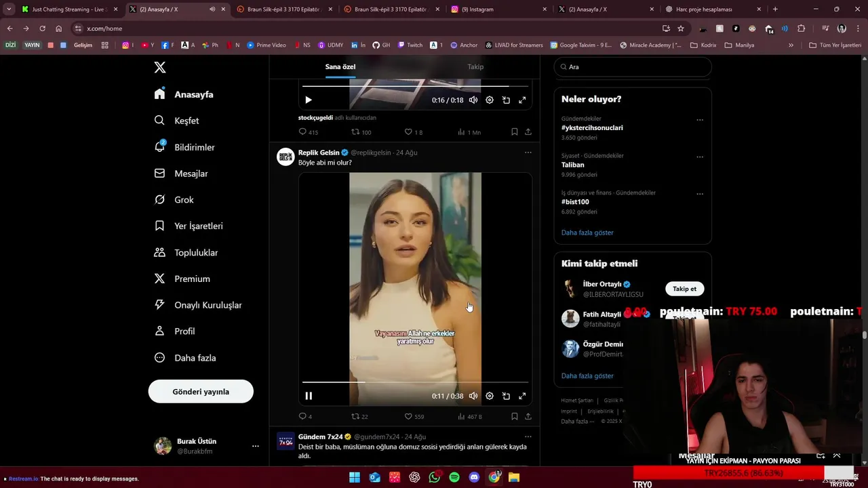
Task: Open Bildirimler notifications
Action: 184,147
